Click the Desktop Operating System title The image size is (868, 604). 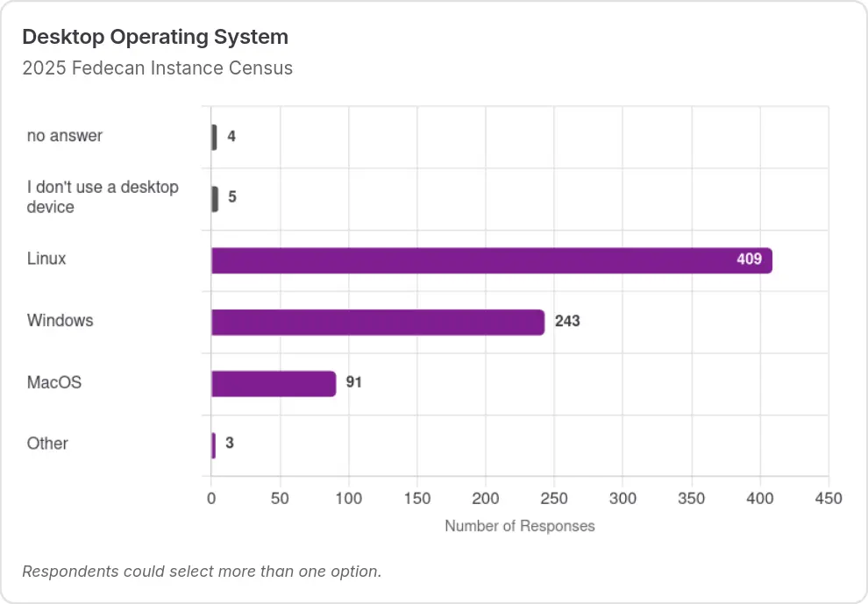tap(155, 37)
